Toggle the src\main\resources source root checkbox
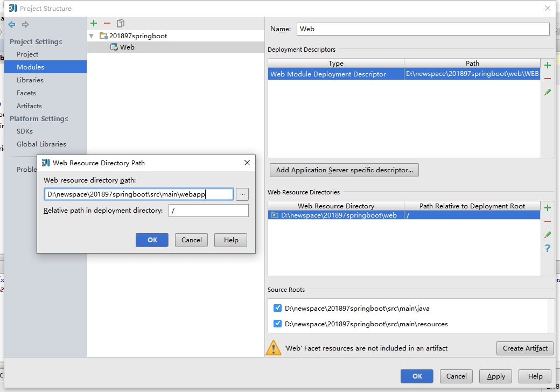The image size is (560, 392). [x=278, y=324]
